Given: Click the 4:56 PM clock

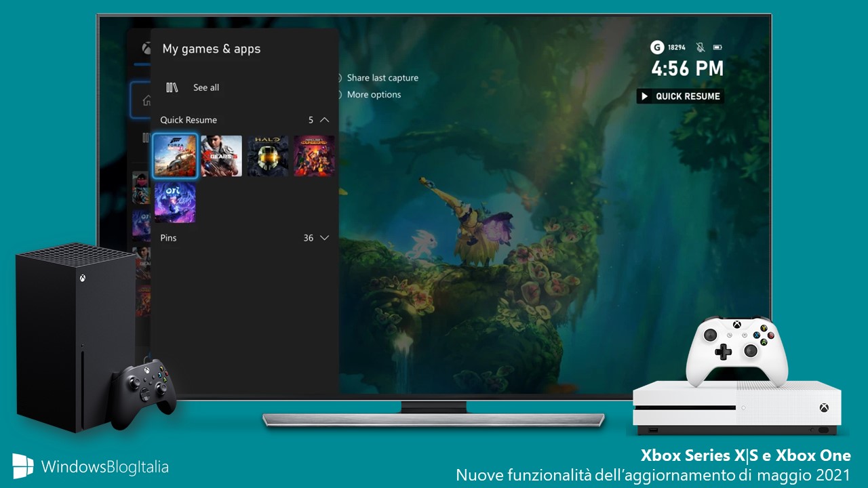Looking at the screenshot, I should 688,68.
